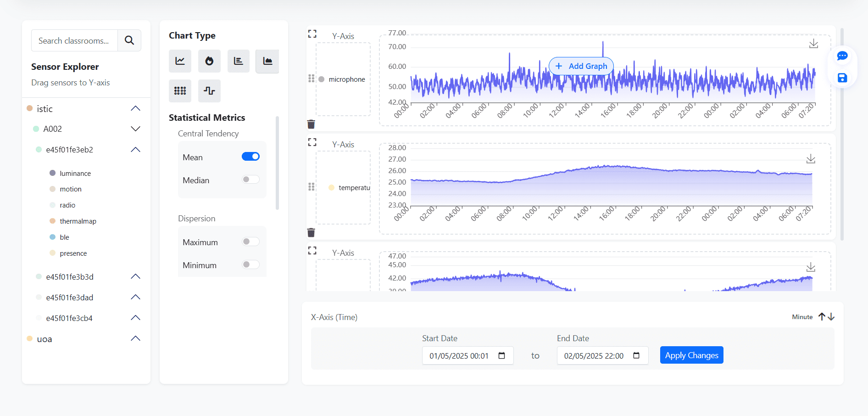Select the bar chart type icon
The height and width of the screenshot is (416, 868).
pos(239,61)
